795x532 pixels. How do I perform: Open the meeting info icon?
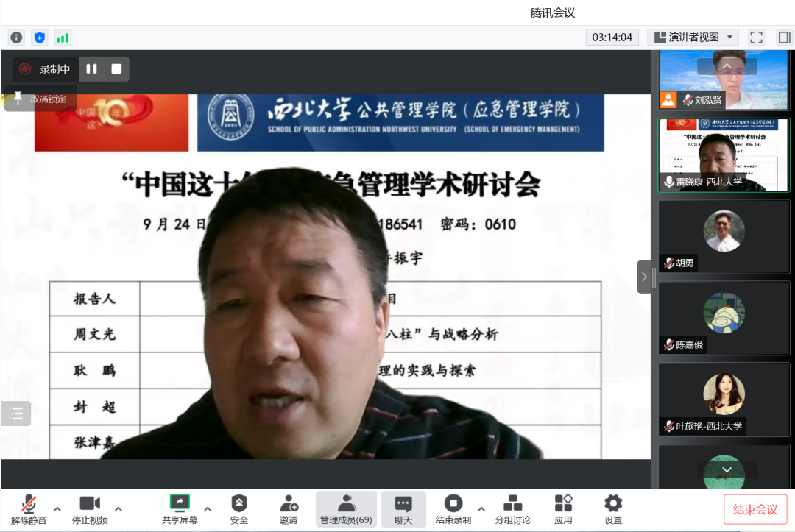click(x=16, y=38)
